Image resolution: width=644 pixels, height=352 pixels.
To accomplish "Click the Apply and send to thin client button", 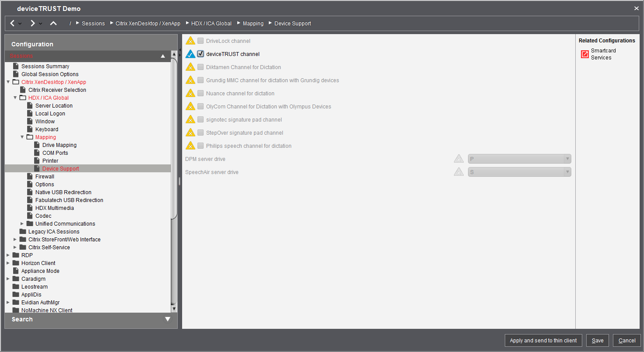I will point(543,340).
